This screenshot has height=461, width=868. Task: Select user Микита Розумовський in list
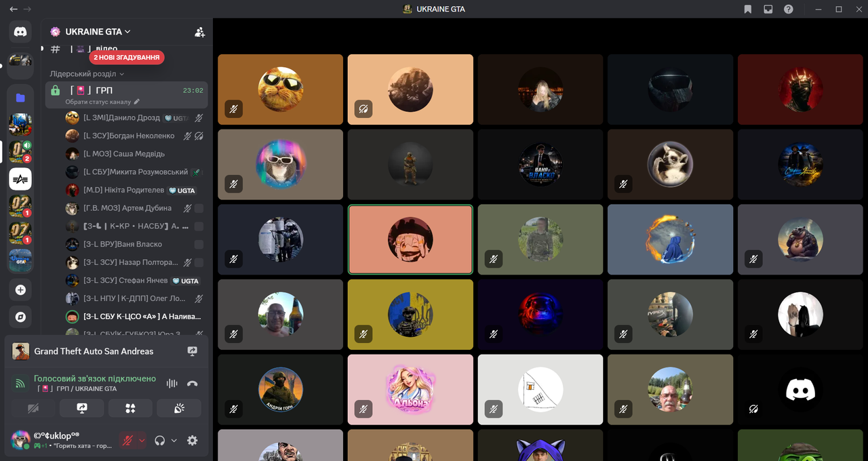click(134, 172)
